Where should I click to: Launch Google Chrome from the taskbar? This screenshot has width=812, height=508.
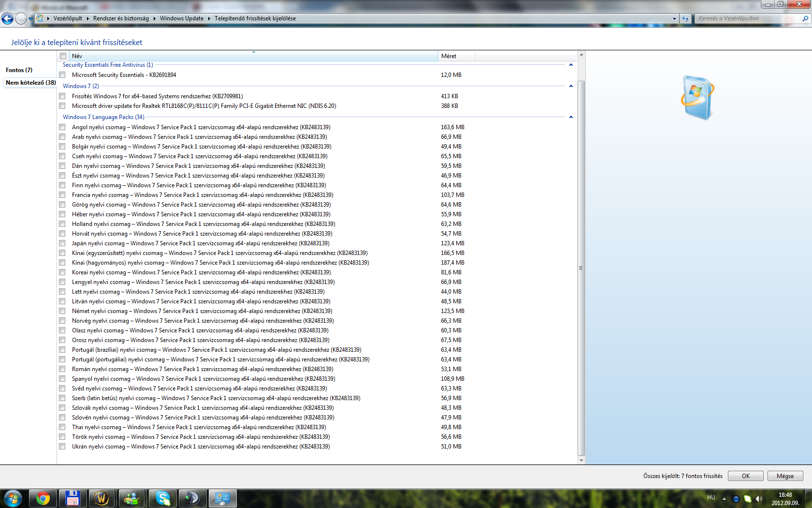click(43, 498)
